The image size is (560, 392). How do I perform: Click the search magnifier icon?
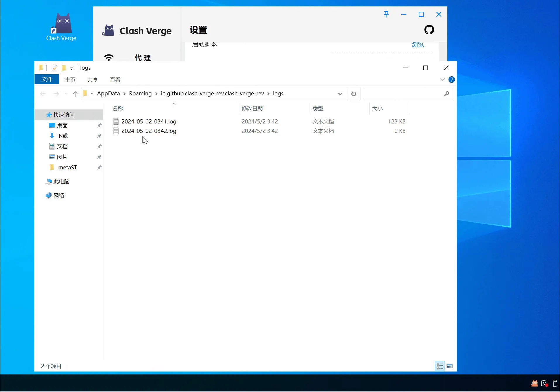[446, 94]
